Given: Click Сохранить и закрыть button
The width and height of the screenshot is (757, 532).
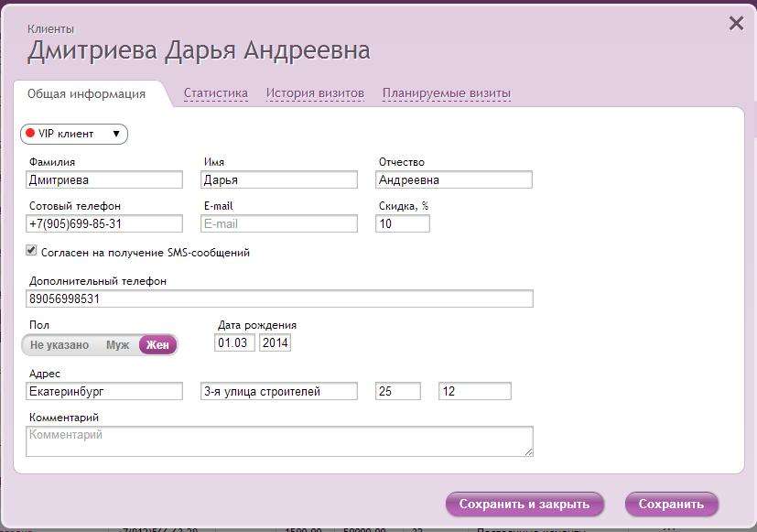Looking at the screenshot, I should [524, 504].
